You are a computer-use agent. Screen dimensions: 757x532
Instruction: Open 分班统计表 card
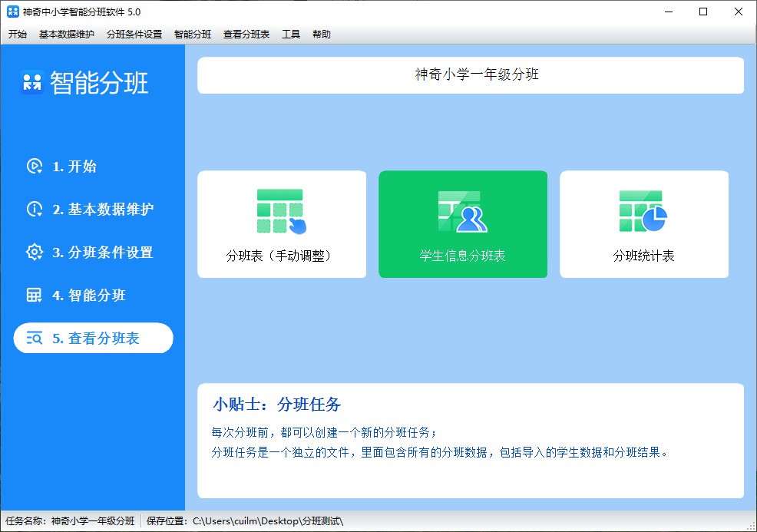644,224
